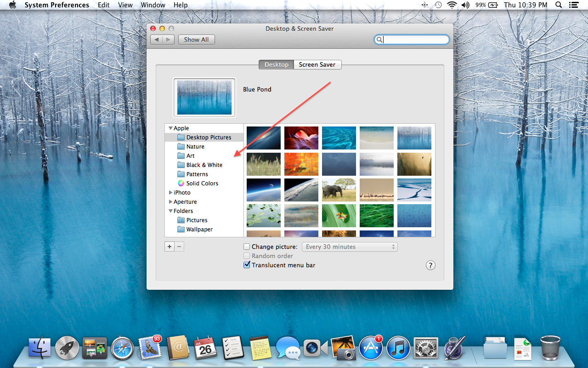Open Finder from the Dock

tap(40, 348)
